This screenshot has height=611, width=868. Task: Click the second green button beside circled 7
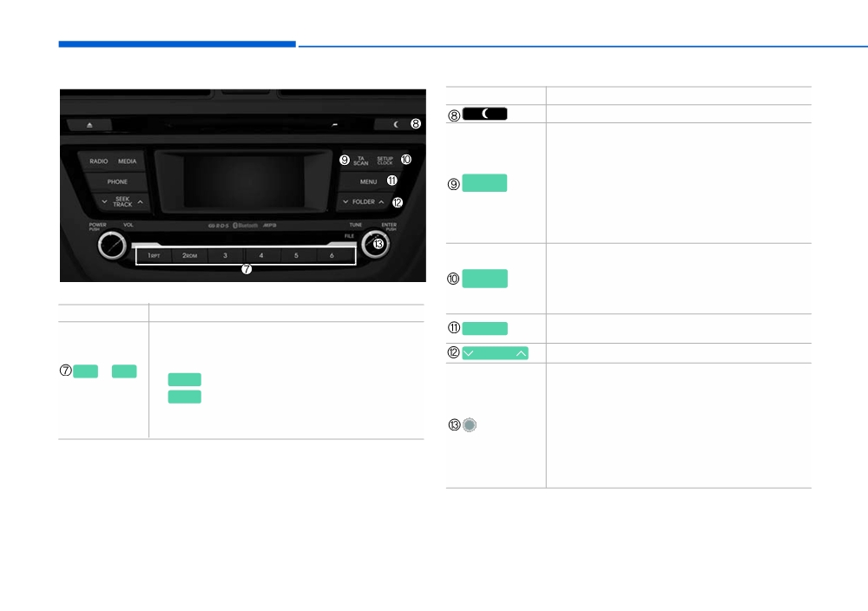click(124, 371)
